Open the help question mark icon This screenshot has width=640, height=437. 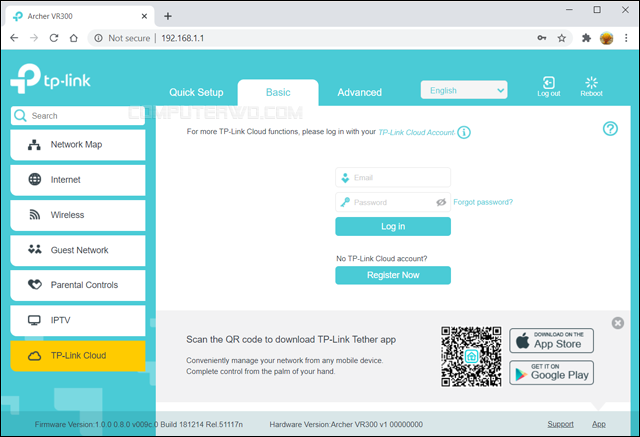(610, 129)
